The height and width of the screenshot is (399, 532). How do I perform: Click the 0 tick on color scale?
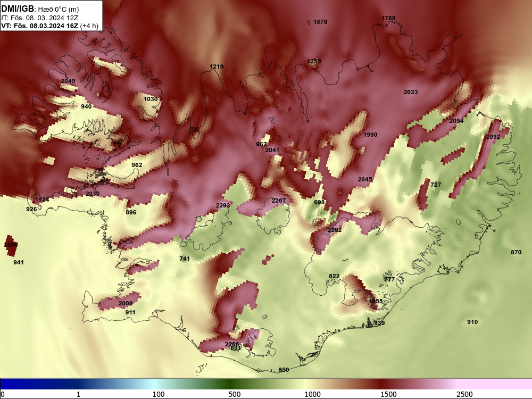[x=3, y=394]
